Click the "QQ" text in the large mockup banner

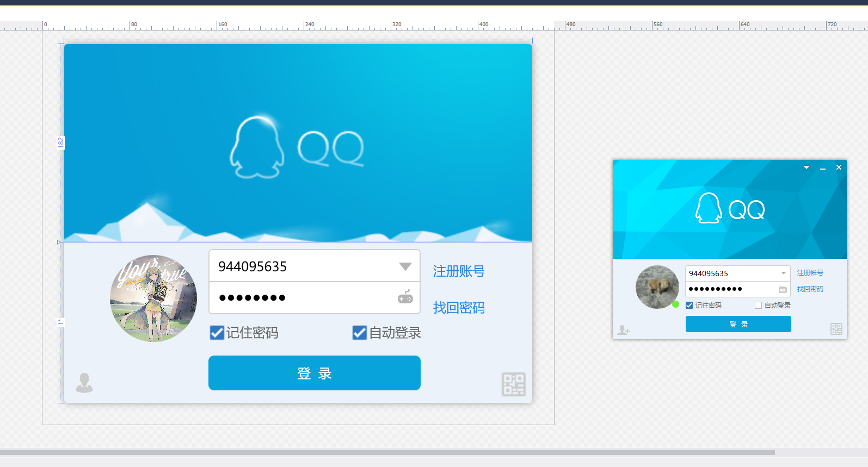tap(331, 148)
